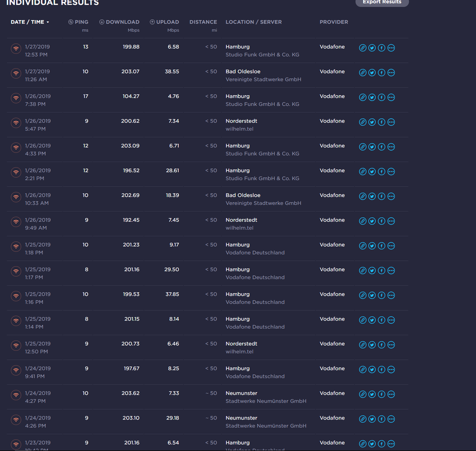Image resolution: width=476 pixels, height=451 pixels.
Task: Click the Distance column header
Action: coord(203,22)
